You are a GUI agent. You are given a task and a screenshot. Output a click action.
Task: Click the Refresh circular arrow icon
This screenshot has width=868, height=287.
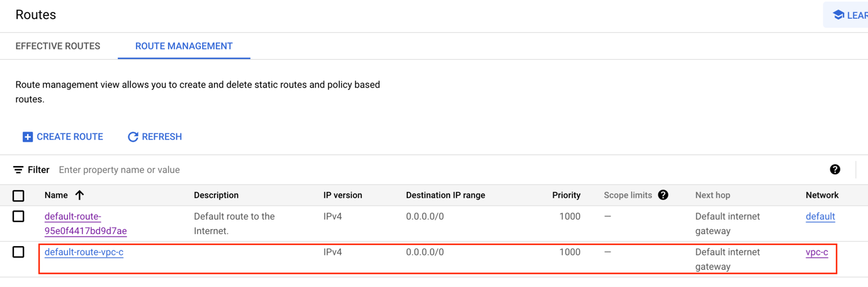tap(133, 137)
